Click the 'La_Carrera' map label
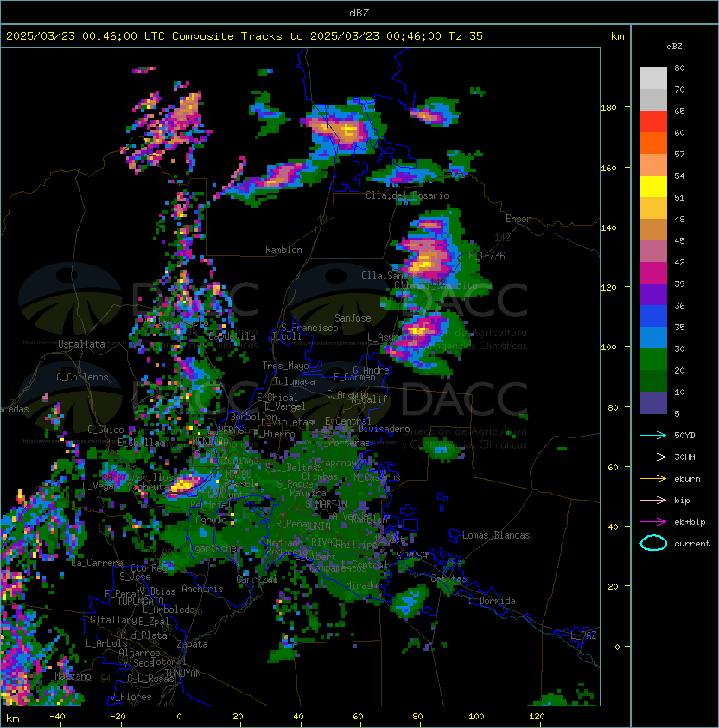The height and width of the screenshot is (728, 719). click(x=97, y=563)
